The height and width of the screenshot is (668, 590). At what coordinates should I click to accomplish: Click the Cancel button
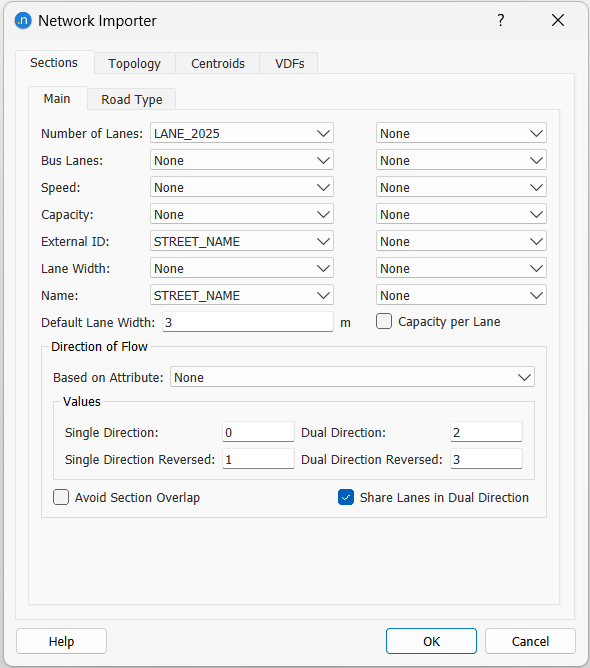coord(530,641)
